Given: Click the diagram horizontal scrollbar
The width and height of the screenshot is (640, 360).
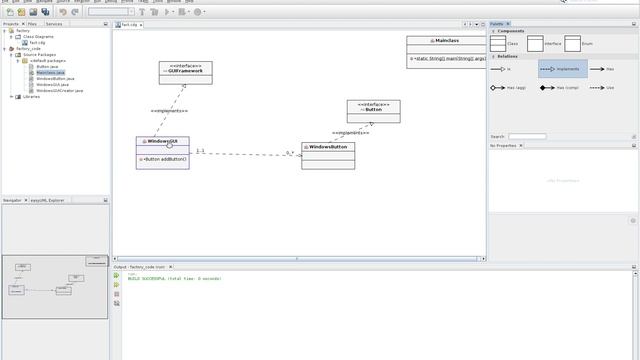Looking at the screenshot, I should pos(297,259).
